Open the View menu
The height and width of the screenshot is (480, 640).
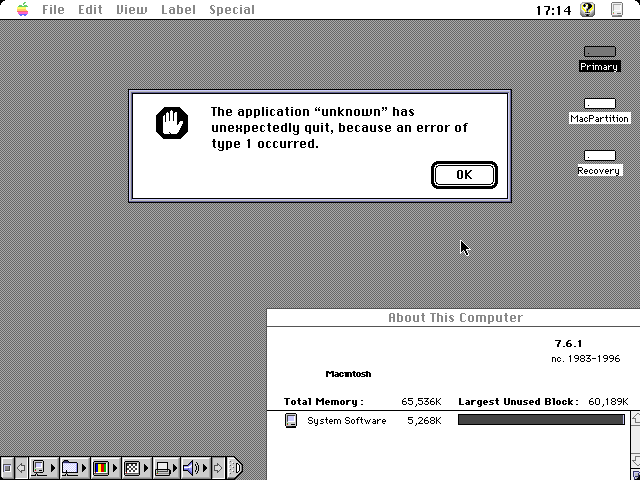[x=131, y=9]
